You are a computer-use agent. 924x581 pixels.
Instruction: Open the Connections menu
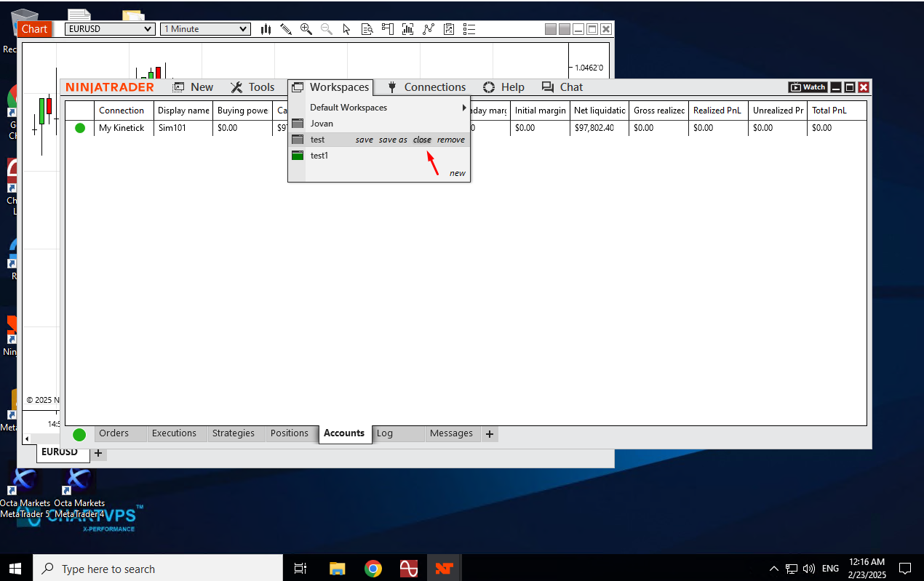426,87
